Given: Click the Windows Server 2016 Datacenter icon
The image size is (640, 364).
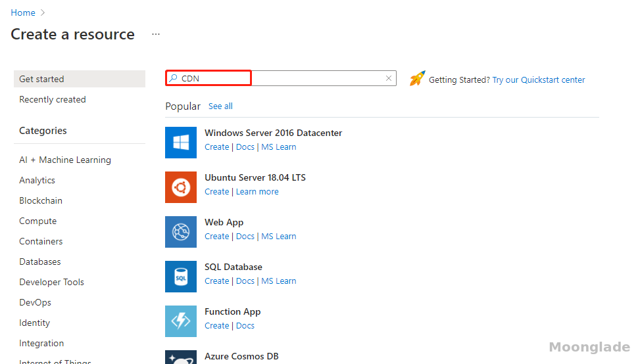Looking at the screenshot, I should point(181,143).
